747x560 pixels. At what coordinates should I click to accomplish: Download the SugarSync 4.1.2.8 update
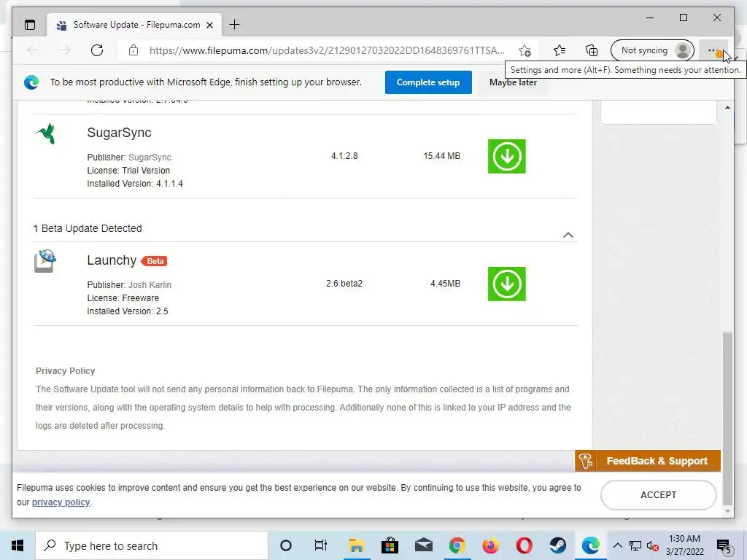pyautogui.click(x=506, y=156)
